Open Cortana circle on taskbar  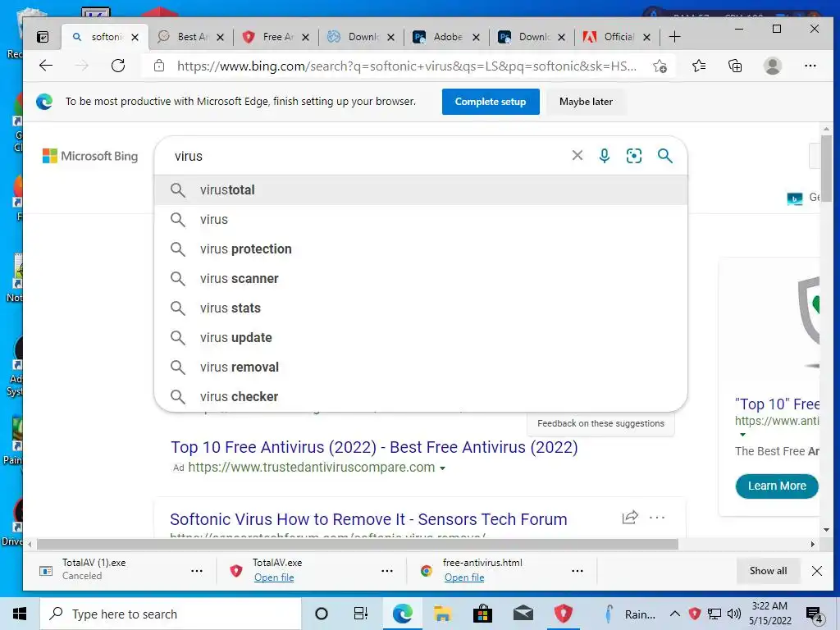322,614
